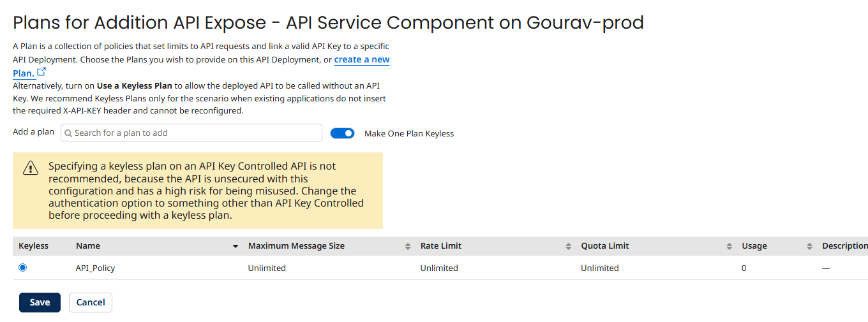Toggle the Name column descending sort arrow
The image size is (868, 322).
[x=235, y=246]
